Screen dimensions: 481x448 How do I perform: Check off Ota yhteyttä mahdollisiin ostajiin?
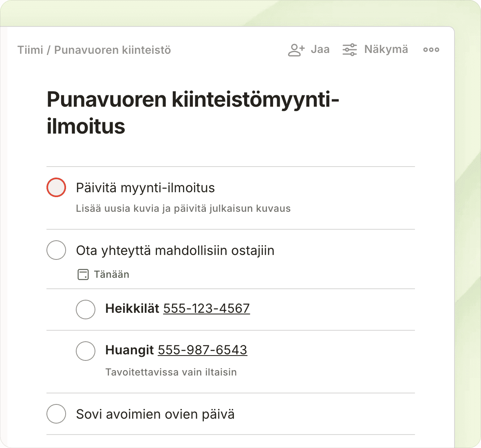pyautogui.click(x=56, y=250)
